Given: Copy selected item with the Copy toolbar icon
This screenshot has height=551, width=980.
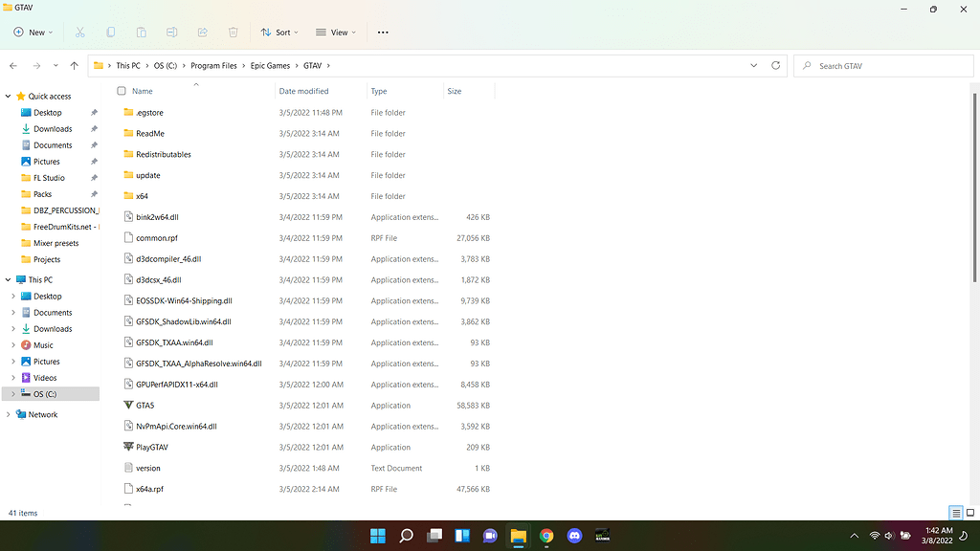Looking at the screenshot, I should tap(111, 32).
